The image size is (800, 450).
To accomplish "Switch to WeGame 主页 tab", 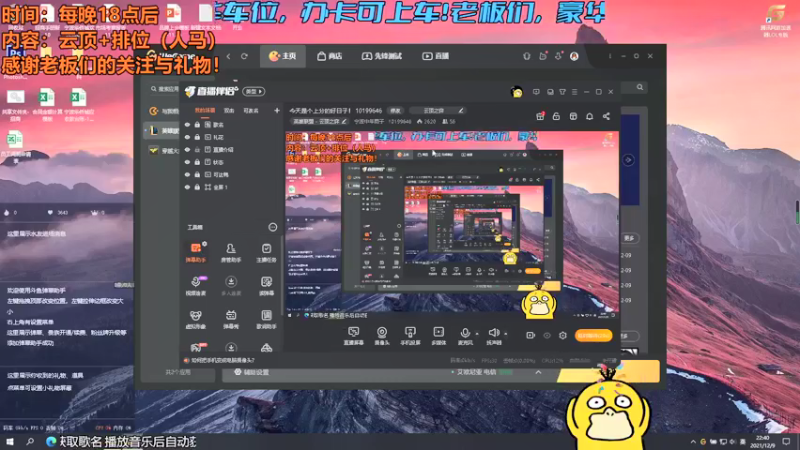I will coord(283,56).
